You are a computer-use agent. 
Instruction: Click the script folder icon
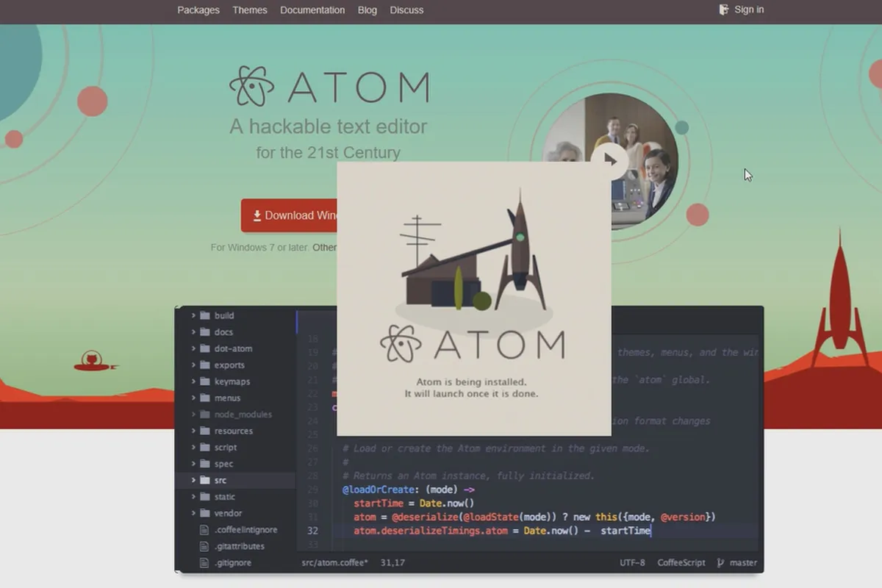(204, 447)
